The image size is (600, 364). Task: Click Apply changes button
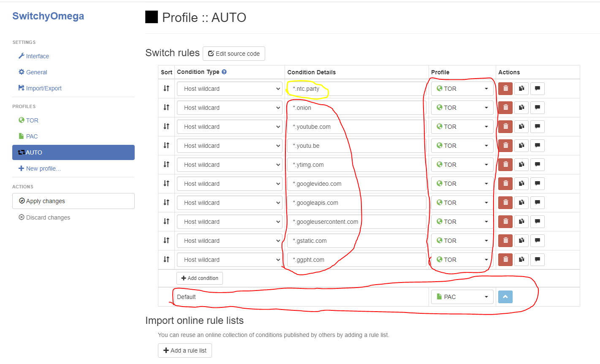(x=73, y=201)
